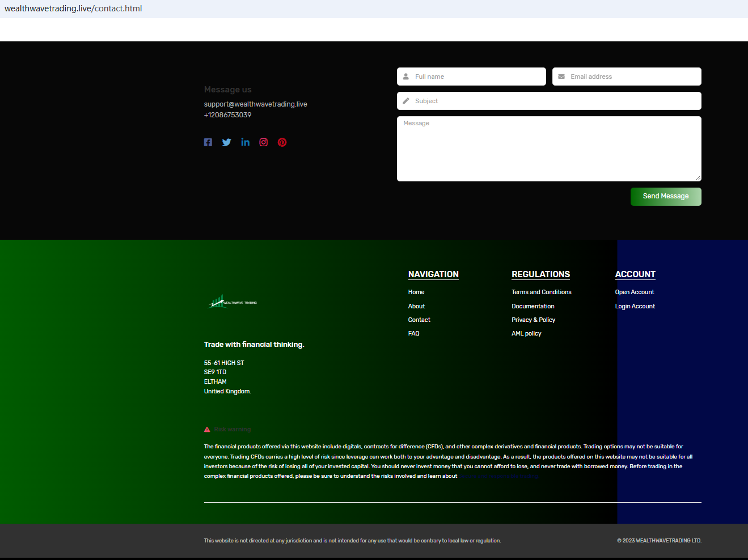This screenshot has width=748, height=560.
Task: Open the AML policy link
Action: (x=526, y=334)
